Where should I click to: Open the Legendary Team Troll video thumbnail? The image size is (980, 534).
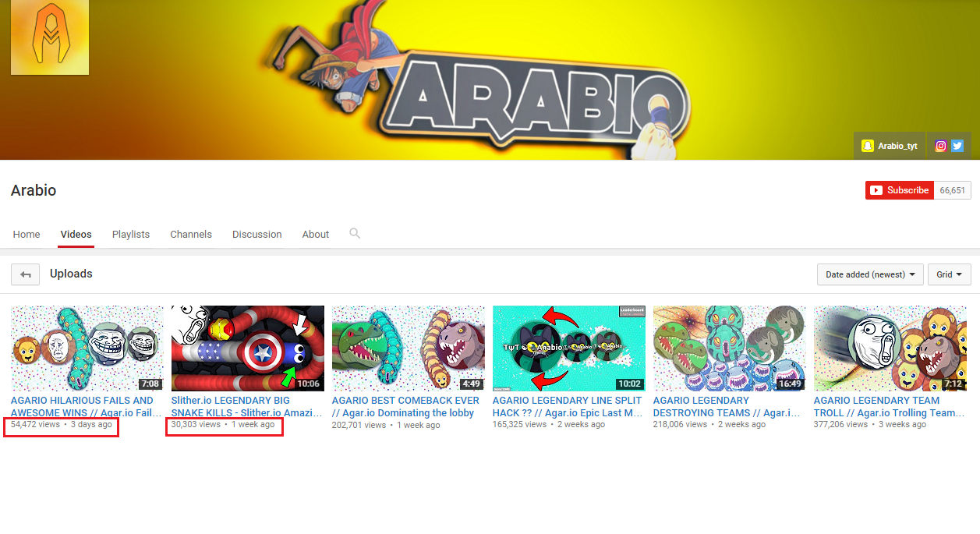coord(890,348)
